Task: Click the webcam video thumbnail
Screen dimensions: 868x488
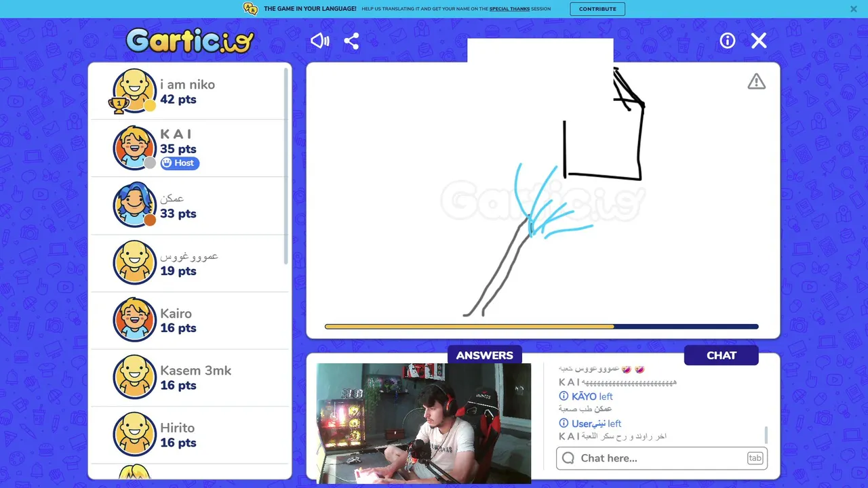Action: click(x=424, y=424)
